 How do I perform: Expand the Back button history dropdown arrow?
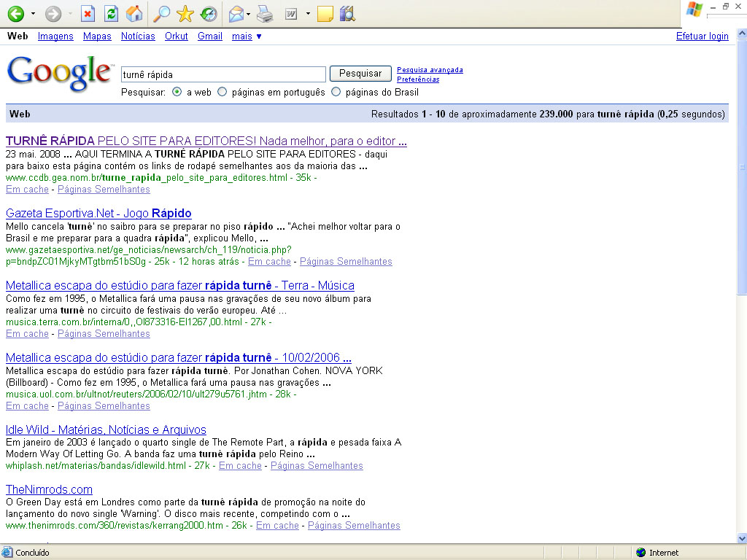pyautogui.click(x=33, y=14)
